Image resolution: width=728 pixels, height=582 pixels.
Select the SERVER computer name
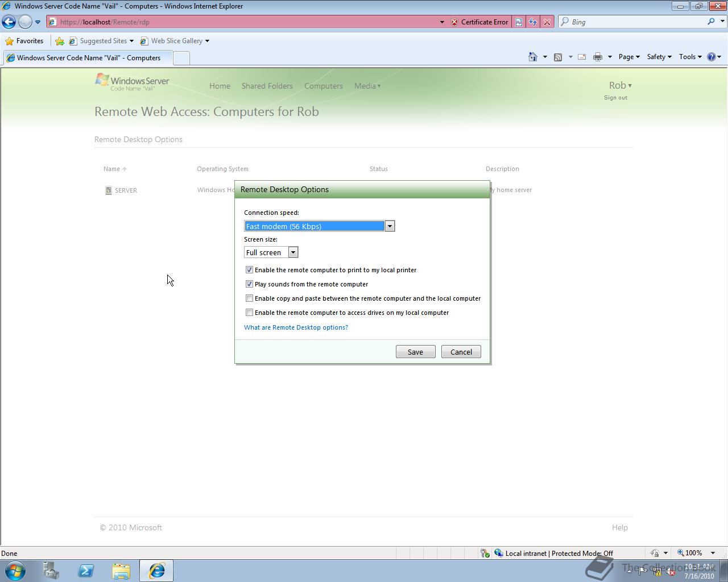[x=126, y=190]
